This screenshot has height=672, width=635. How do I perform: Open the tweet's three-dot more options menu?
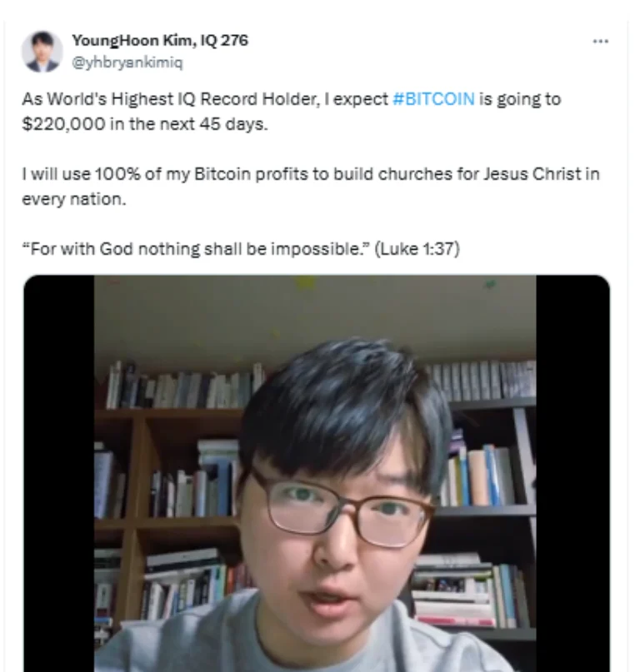tap(600, 41)
